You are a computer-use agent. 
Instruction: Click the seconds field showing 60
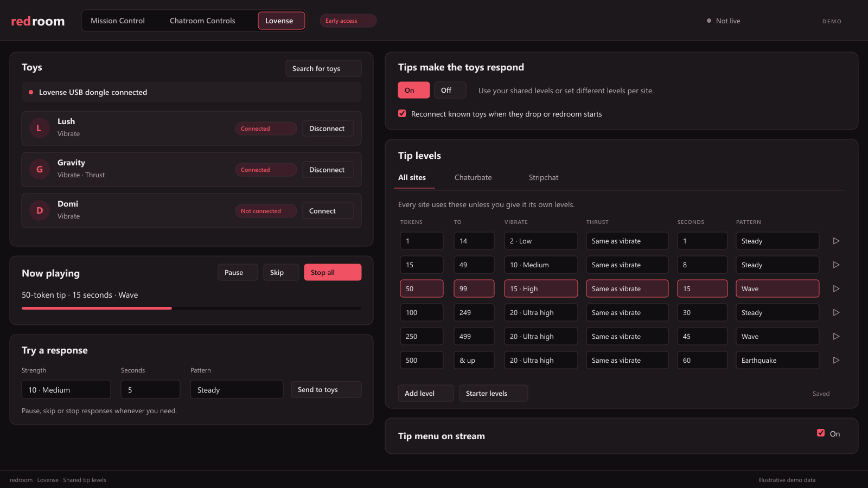(702, 360)
